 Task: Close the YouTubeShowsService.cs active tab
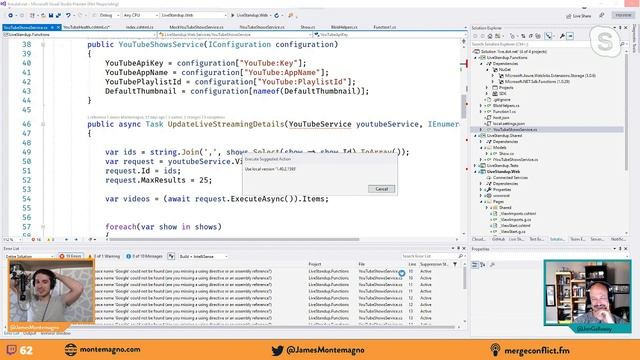click(x=58, y=27)
